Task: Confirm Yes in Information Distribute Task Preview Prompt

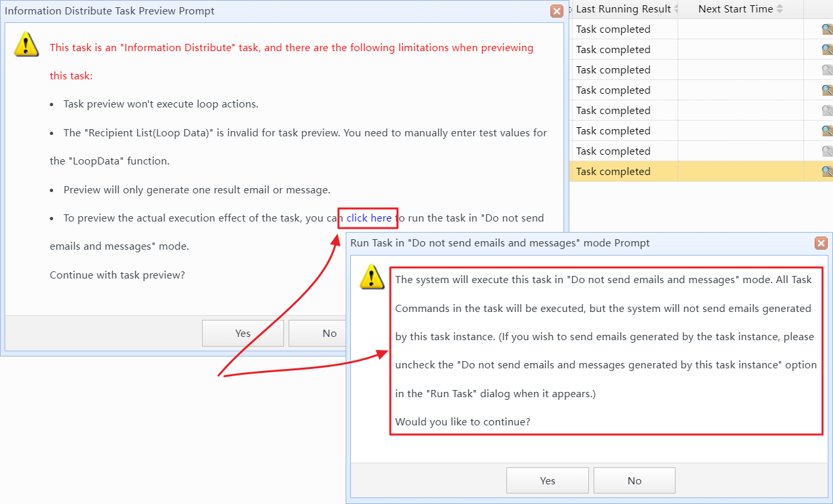Action: [243, 333]
